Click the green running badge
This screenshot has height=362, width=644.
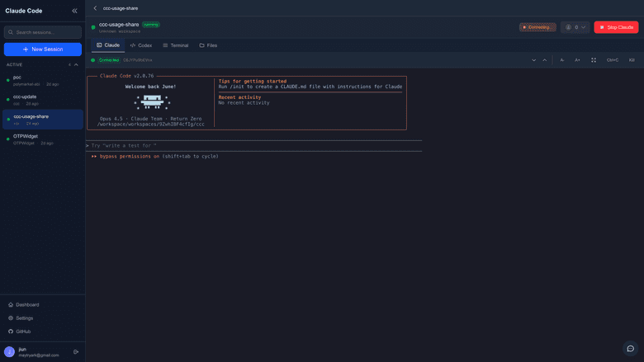click(151, 25)
